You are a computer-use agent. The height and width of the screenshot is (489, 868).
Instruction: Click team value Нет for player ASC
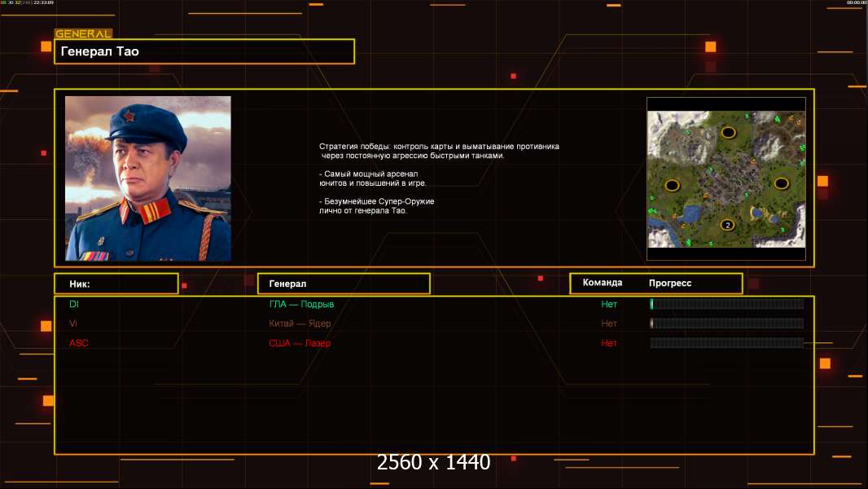click(x=609, y=343)
